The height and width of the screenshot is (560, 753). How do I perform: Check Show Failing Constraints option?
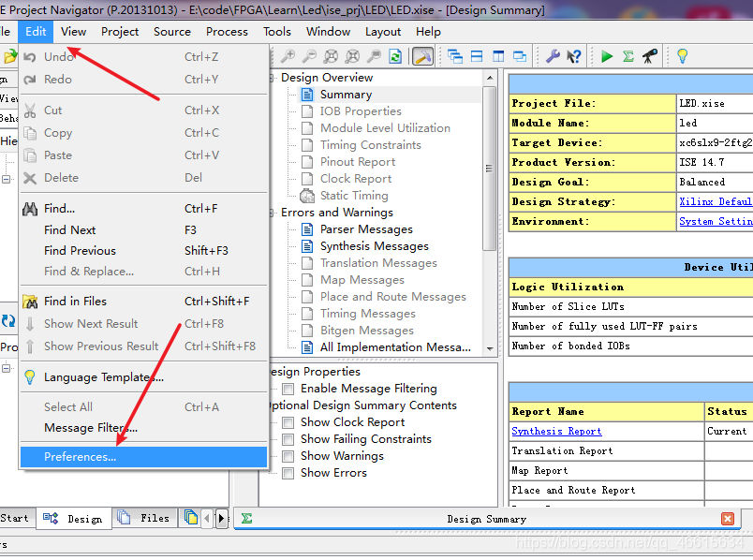[x=288, y=439]
